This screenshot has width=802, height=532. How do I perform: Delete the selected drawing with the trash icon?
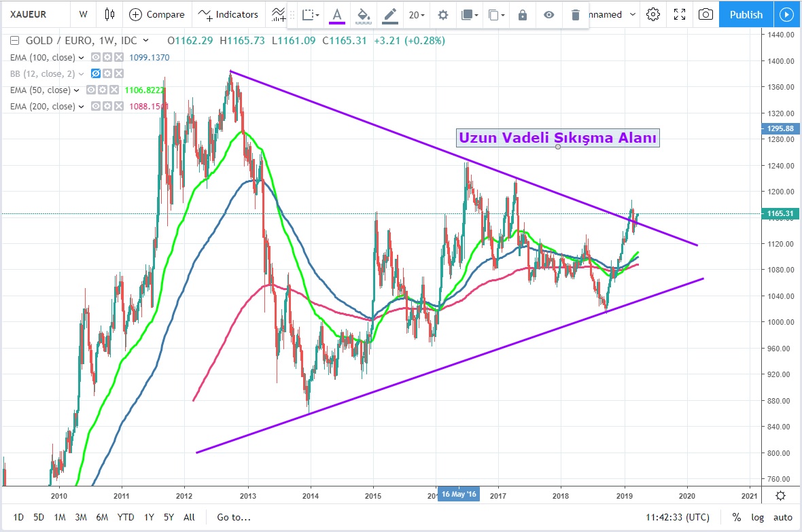click(576, 15)
